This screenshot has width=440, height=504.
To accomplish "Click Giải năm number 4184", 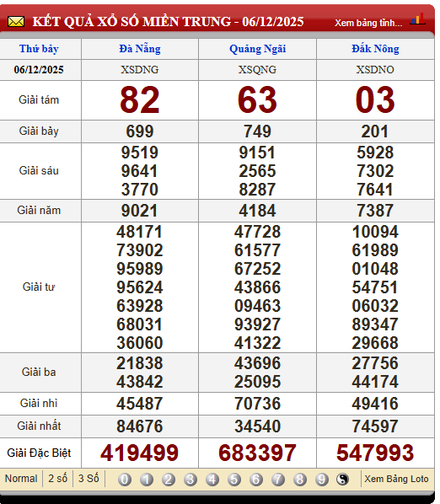I will pos(257,211).
